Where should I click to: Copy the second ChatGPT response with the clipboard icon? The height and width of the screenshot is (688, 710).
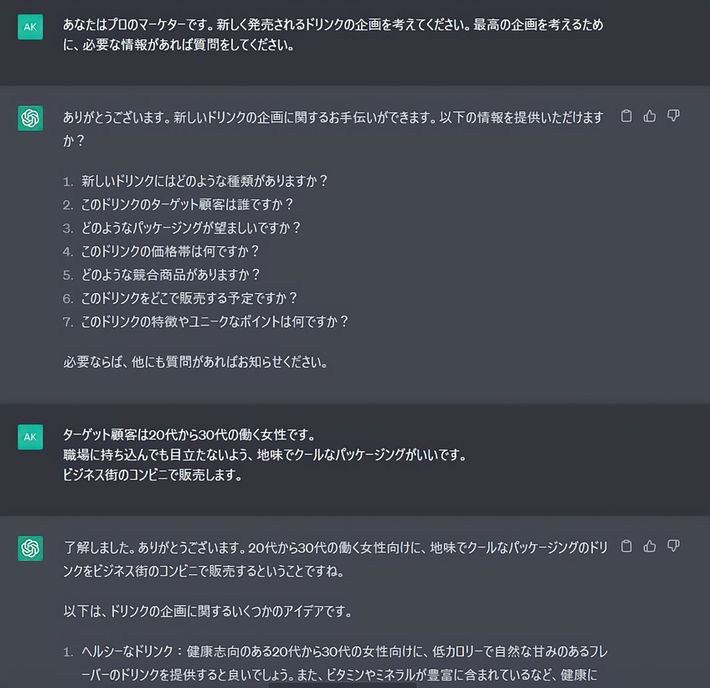627,546
